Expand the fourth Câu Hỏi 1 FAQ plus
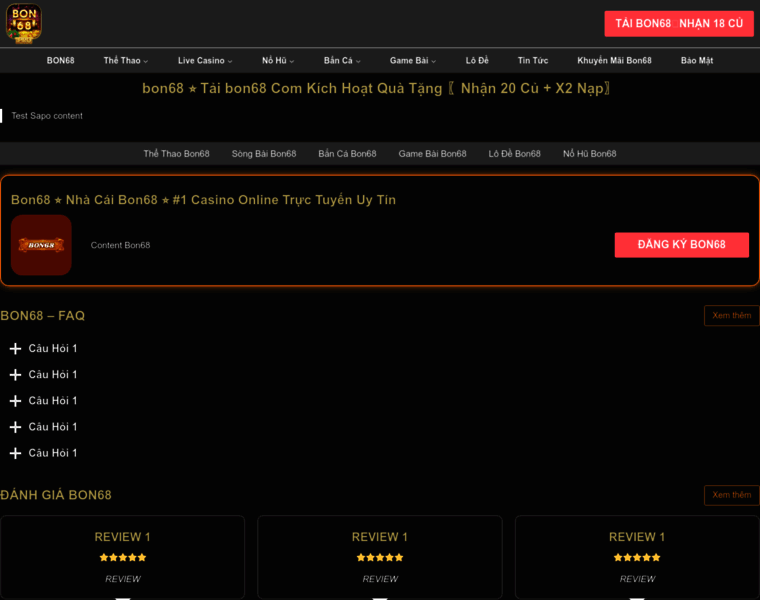The image size is (760, 600). point(16,427)
